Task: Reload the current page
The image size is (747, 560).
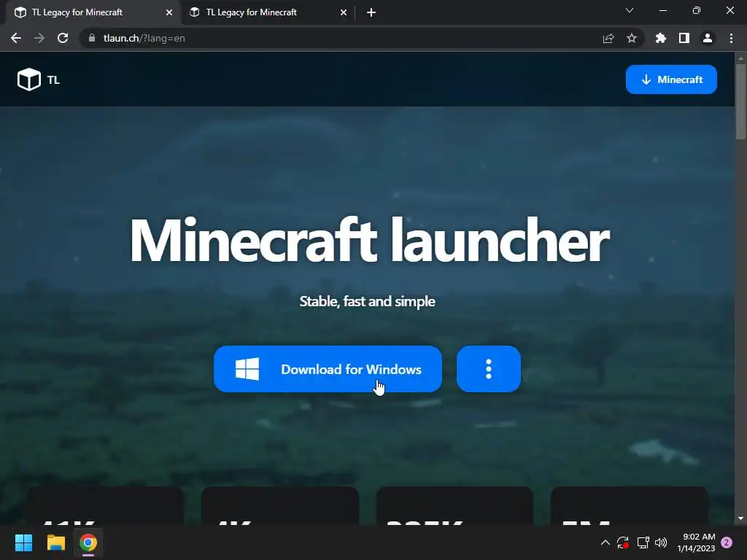Action: point(63,38)
